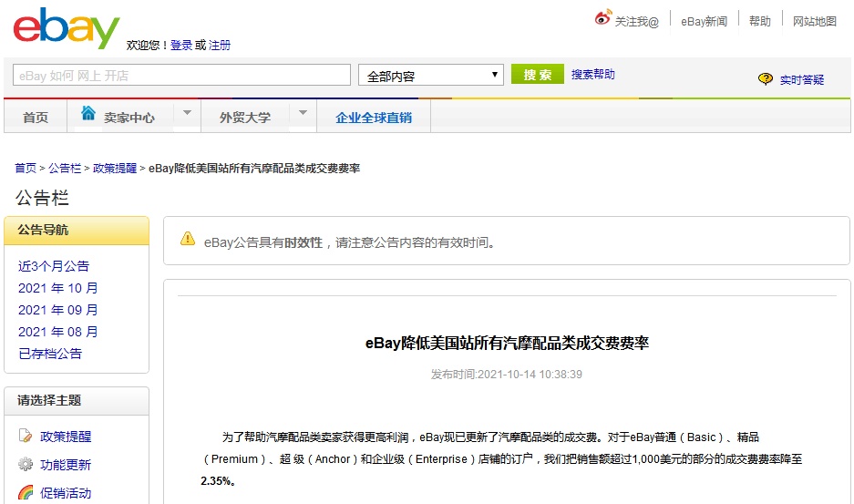
Task: Click the 实时答疑 link
Action: click(x=802, y=79)
